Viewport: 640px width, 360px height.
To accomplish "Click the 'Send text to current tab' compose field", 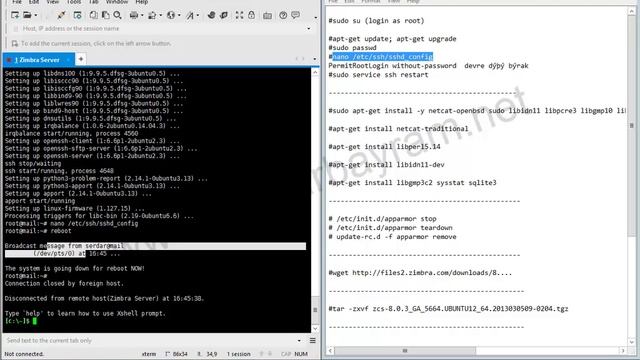I will pyautogui.click(x=149, y=340).
